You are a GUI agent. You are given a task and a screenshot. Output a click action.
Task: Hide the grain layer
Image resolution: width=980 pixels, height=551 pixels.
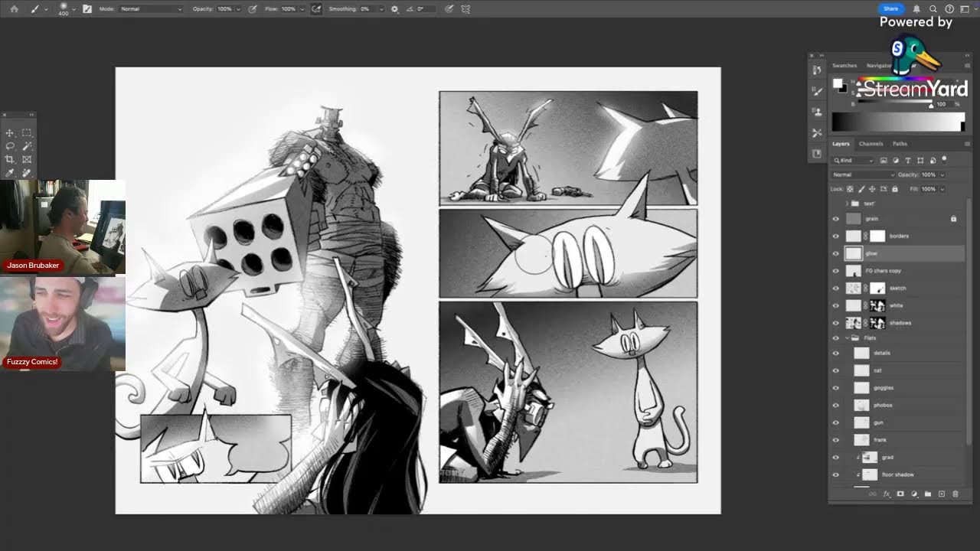(x=835, y=219)
